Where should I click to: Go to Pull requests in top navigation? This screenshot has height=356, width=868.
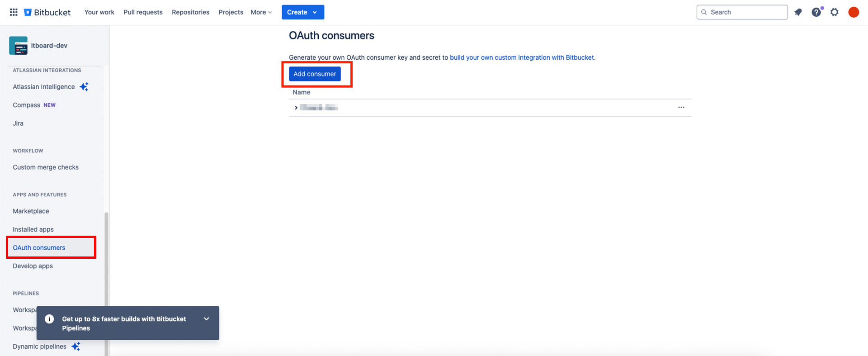click(143, 12)
